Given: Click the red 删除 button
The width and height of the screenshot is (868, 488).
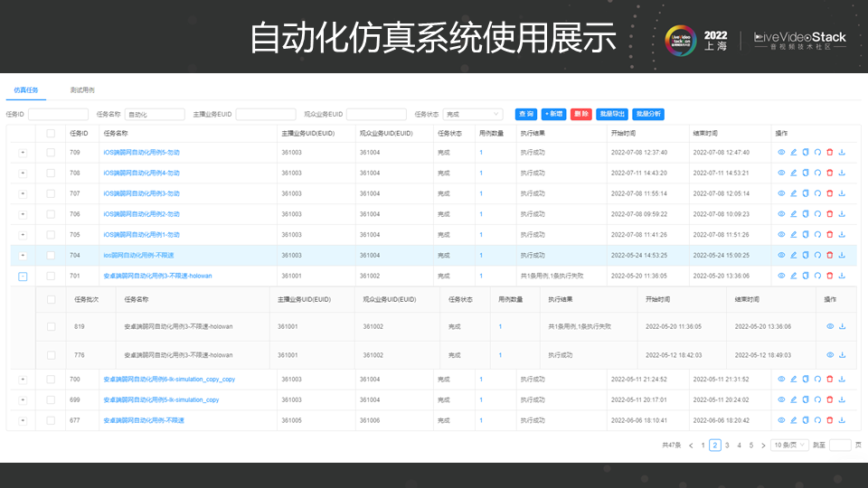Looking at the screenshot, I should pyautogui.click(x=580, y=114).
